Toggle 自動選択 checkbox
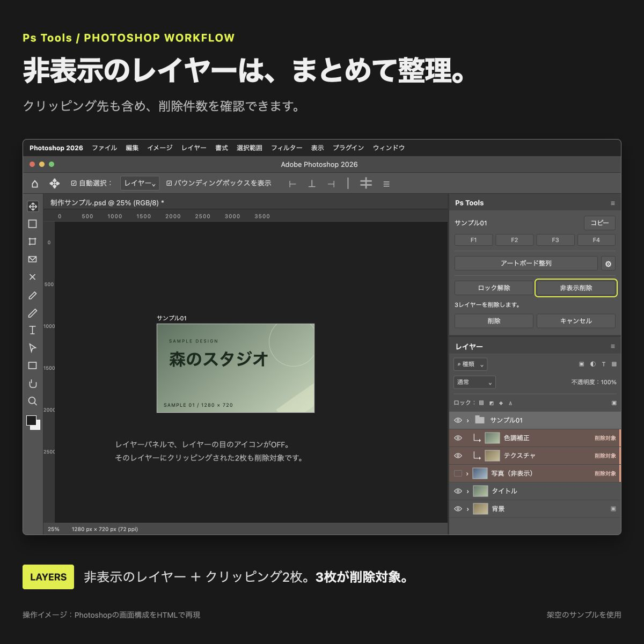The image size is (644, 644). pyautogui.click(x=74, y=184)
